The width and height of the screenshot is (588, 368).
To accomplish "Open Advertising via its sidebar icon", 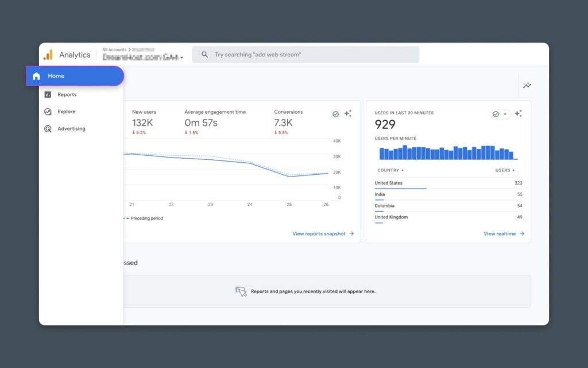I will (48, 129).
